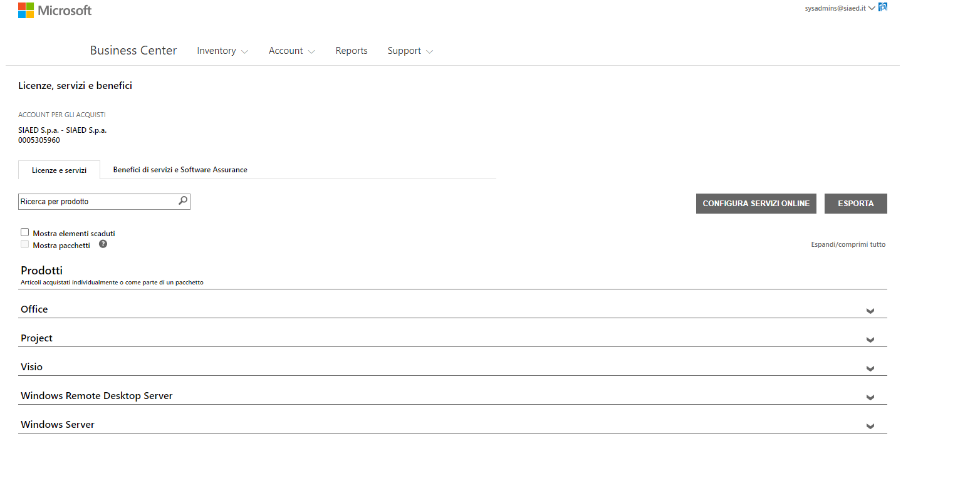Screen dimensions: 980x483
Task: Open the Inventory dropdown menu
Action: coord(222,51)
